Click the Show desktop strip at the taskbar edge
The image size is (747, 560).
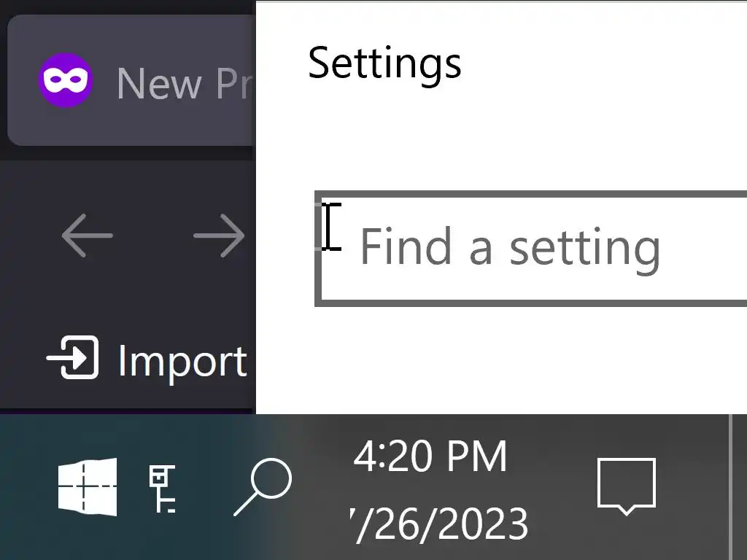(738, 486)
